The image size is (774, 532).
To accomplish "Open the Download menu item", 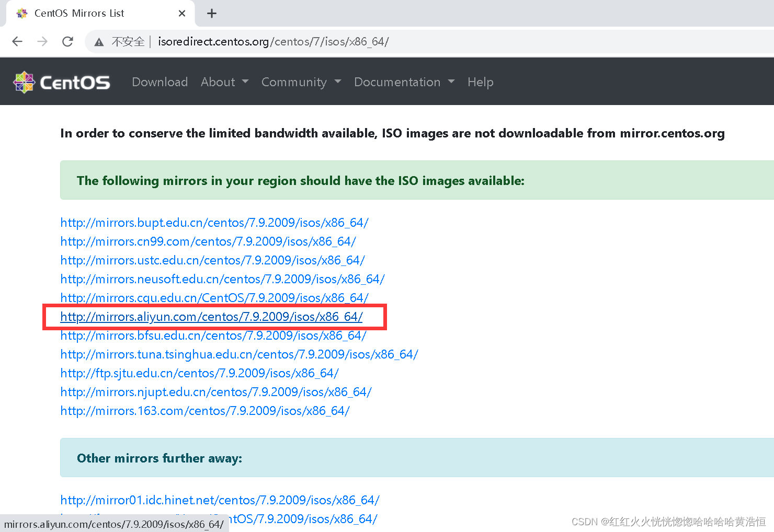I will [160, 82].
